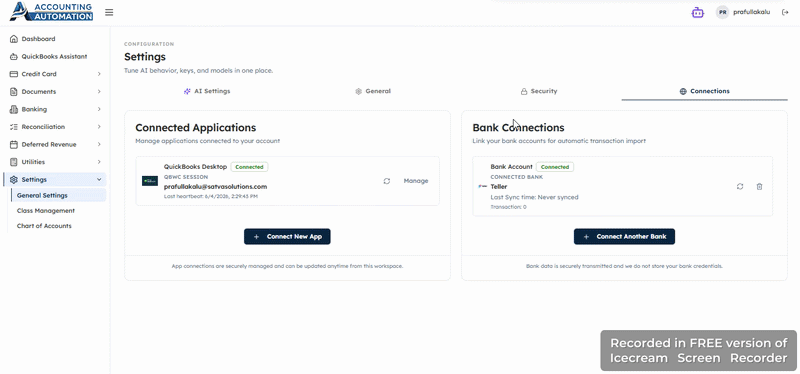
Task: Open QuickBooks Assistant from the sidebar
Action: coord(55,57)
